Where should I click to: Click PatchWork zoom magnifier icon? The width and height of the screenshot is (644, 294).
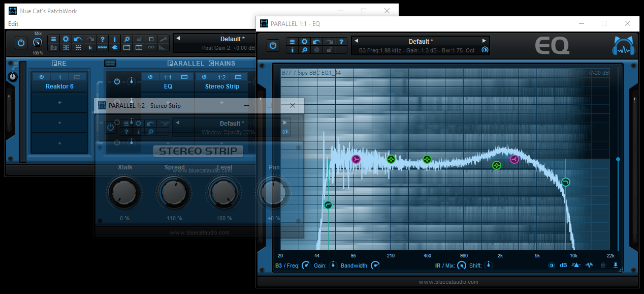127,39
